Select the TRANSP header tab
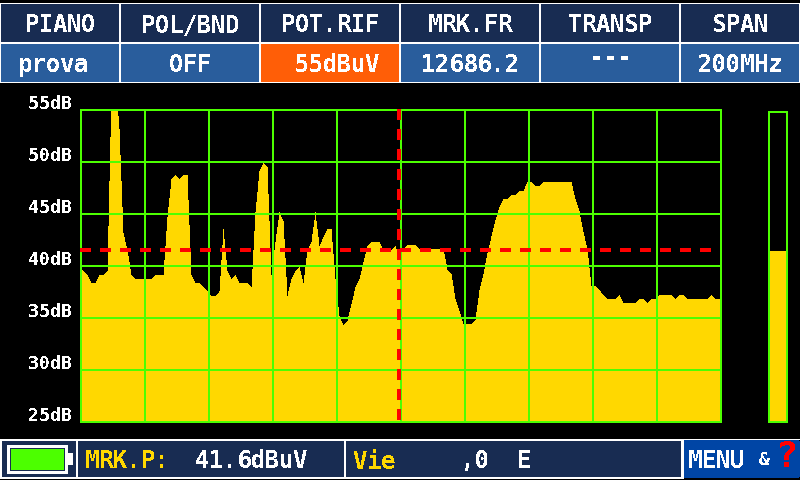Image resolution: width=800 pixels, height=480 pixels. [610, 23]
